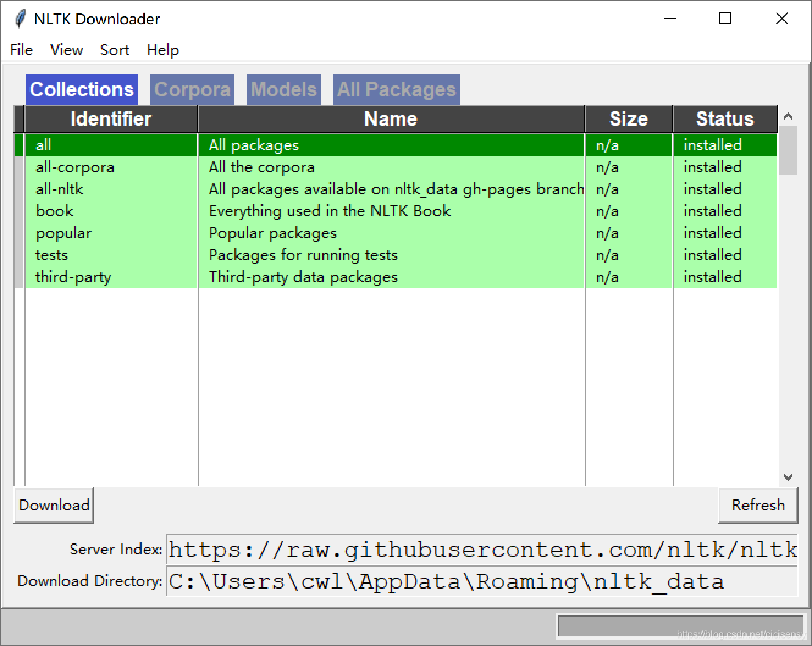Open the Help menu
812x646 pixels.
(163, 49)
